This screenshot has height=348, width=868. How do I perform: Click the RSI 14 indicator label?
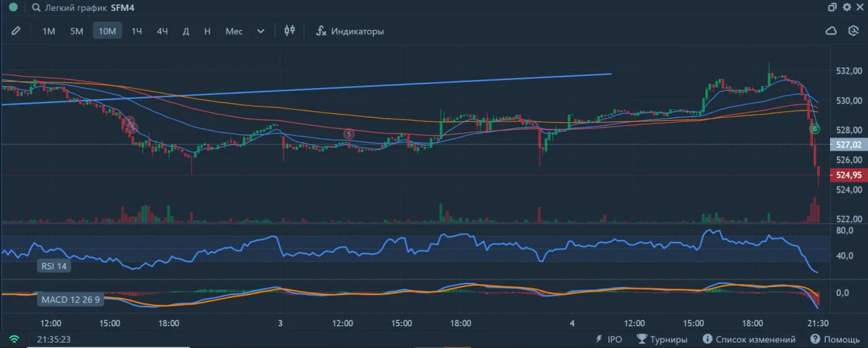click(54, 266)
